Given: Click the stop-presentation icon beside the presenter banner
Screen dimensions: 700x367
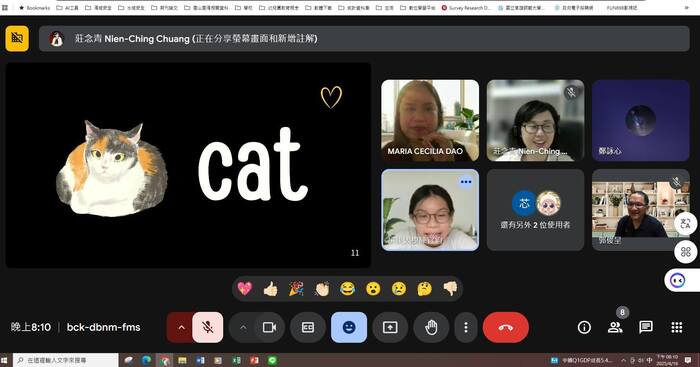Looking at the screenshot, I should (x=17, y=38).
